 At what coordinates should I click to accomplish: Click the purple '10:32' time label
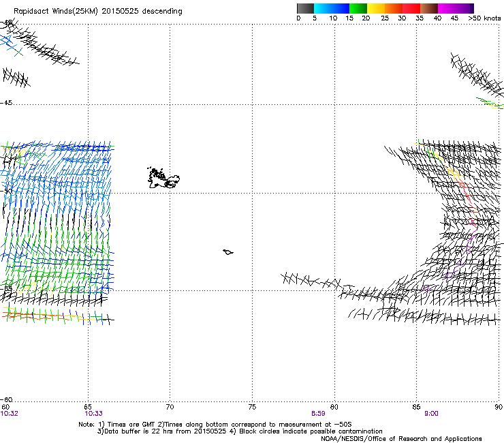9,414
